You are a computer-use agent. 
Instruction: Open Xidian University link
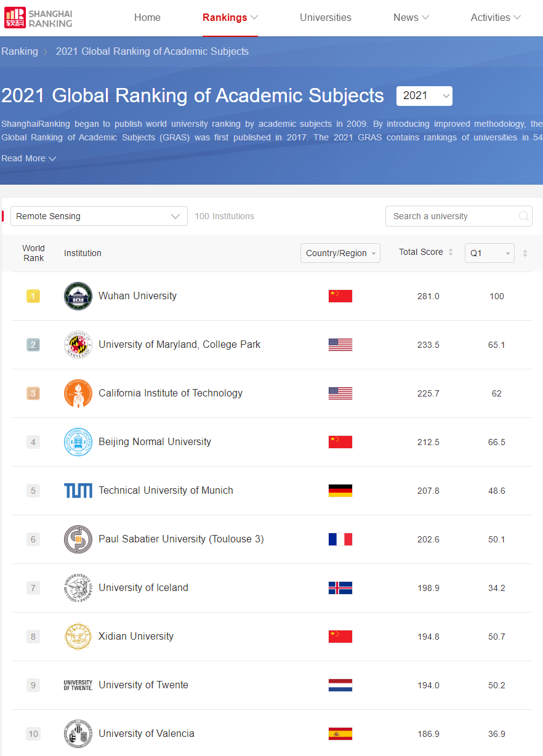pyautogui.click(x=136, y=636)
